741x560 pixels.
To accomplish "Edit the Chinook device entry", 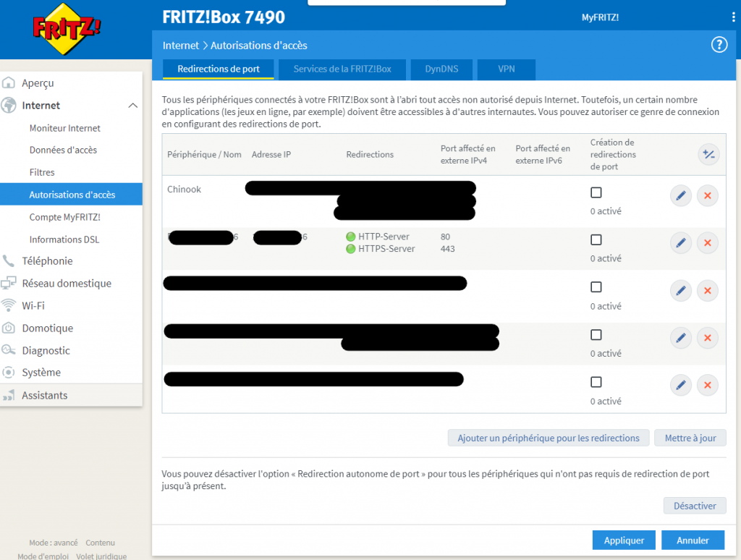I will point(680,195).
